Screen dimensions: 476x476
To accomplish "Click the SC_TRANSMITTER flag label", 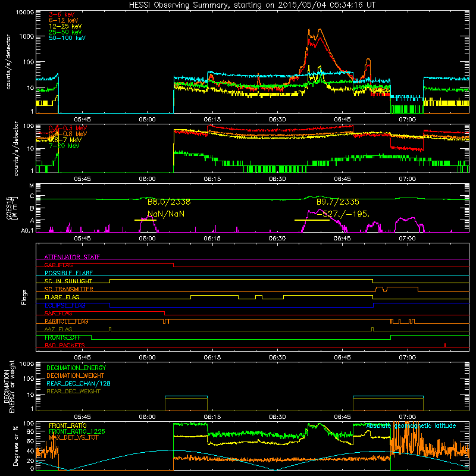I will click(69, 289).
